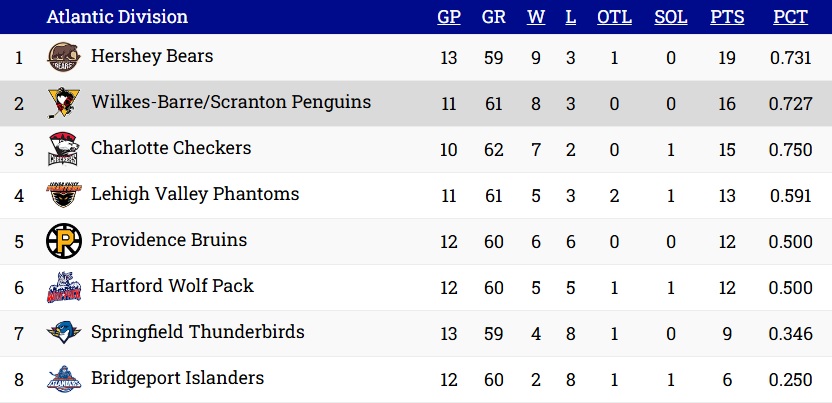The image size is (832, 403).
Task: Sort standings by PTS header
Action: 727,17
